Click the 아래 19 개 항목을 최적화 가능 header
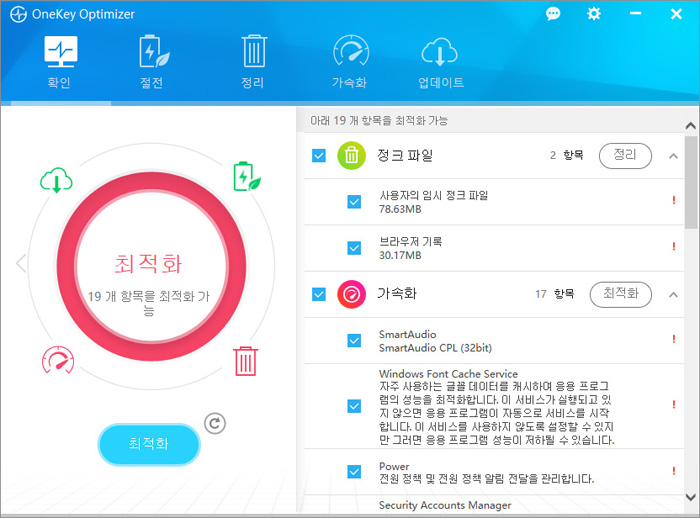 click(379, 121)
